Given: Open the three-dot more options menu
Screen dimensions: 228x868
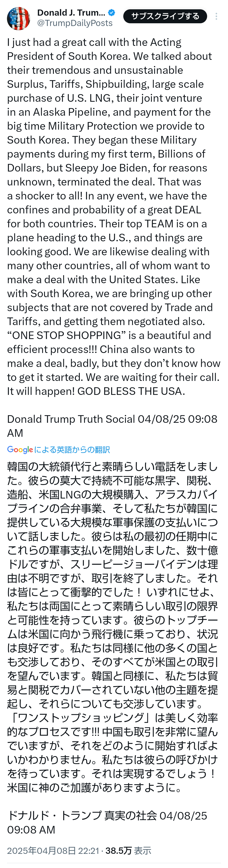Looking at the screenshot, I should [216, 16].
